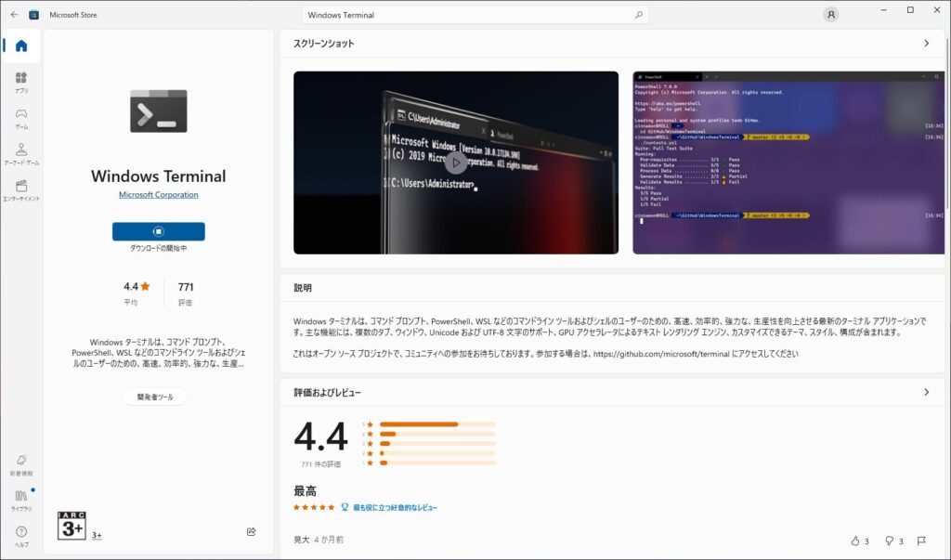Click the 4.4 average rating
The image size is (951, 560).
tap(137, 286)
